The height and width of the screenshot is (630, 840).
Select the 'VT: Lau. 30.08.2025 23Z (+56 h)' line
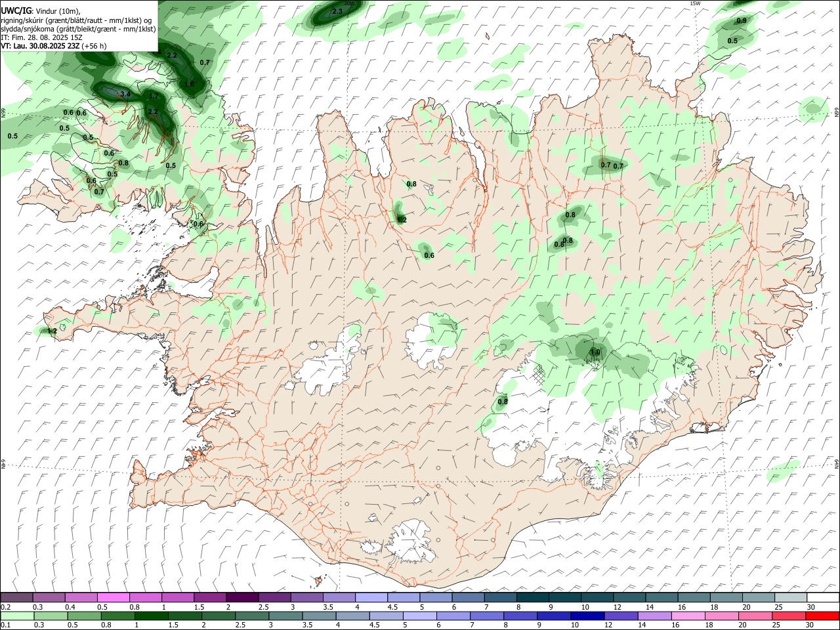(x=54, y=46)
